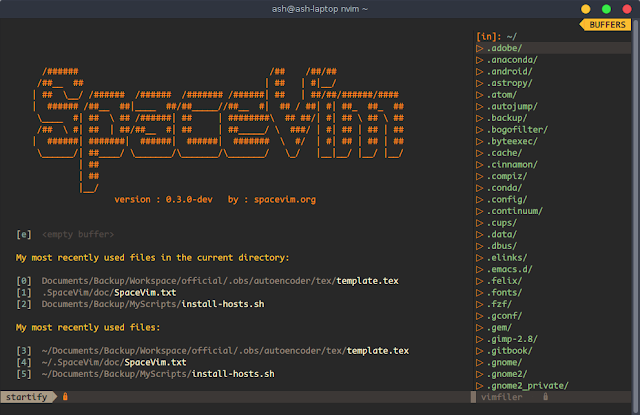The image size is (640, 415).
Task: Click the current directory recent files heading
Action: [x=152, y=258]
